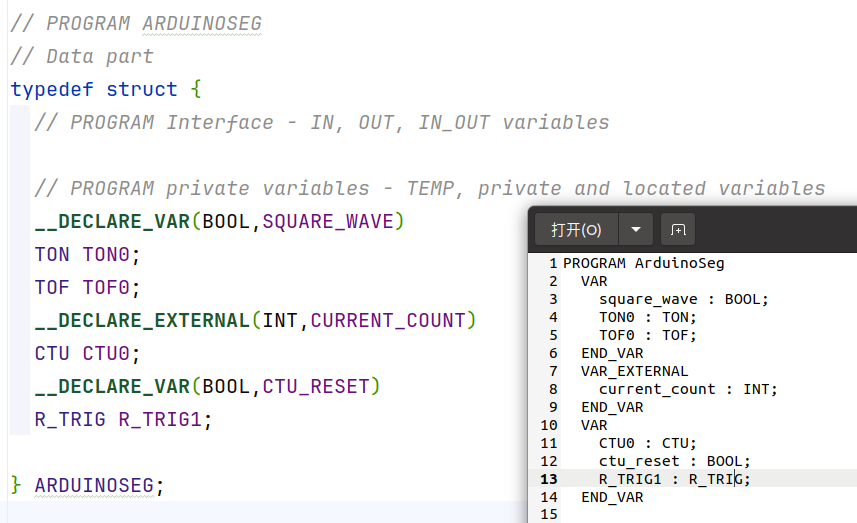Click the 打开(O) open button
This screenshot has width=857, height=523.
(x=577, y=230)
